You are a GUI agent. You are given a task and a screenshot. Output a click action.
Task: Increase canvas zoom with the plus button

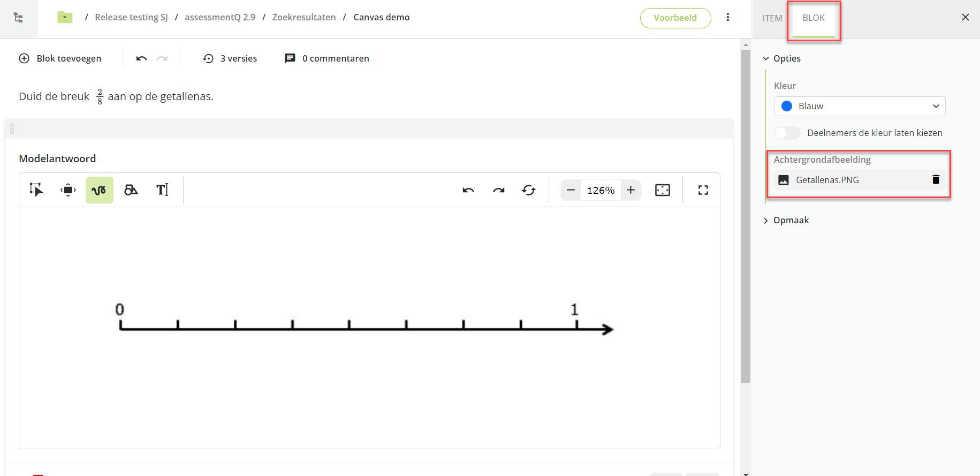pyautogui.click(x=630, y=190)
